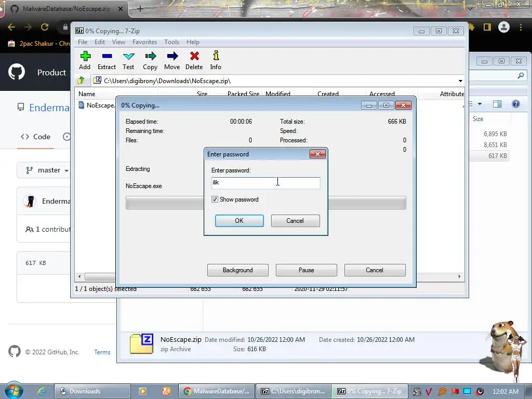
Task: Open new tab with plus icon
Action: coord(140,9)
